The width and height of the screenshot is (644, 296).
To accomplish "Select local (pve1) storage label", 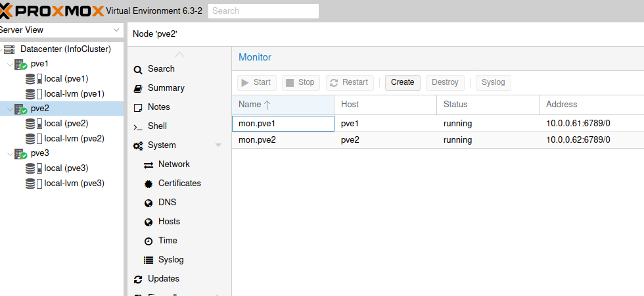I will [66, 78].
